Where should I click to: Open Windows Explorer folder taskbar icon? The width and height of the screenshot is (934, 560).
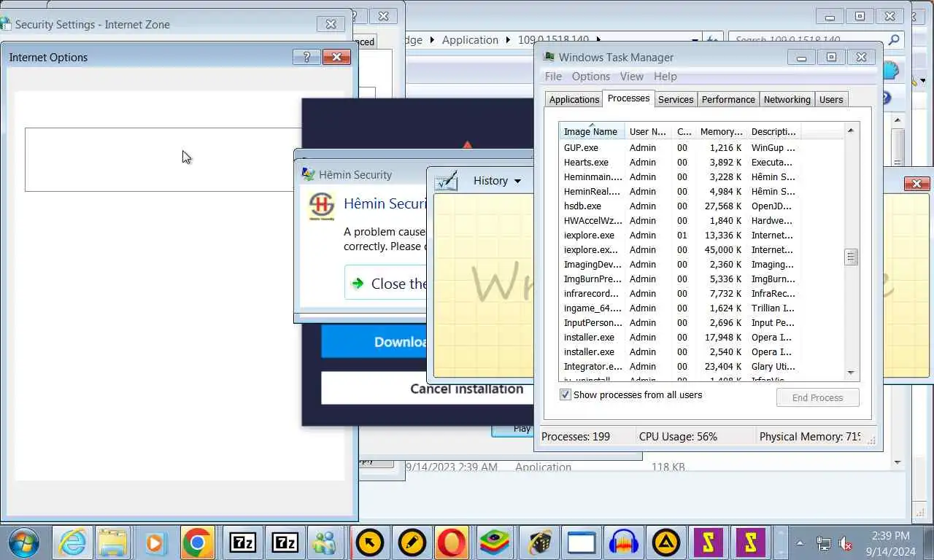[113, 542]
